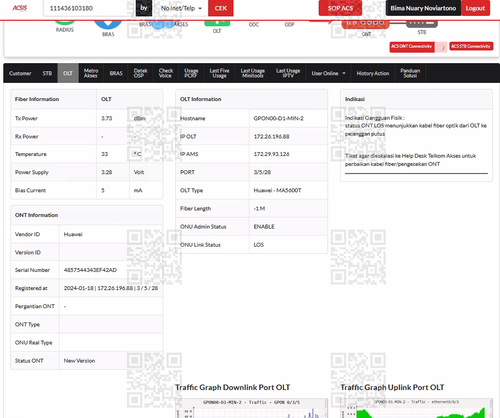Click the OLT Type Huawei - MA5600T
Image resolution: width=500 pixels, height=418 pixels.
(277, 190)
